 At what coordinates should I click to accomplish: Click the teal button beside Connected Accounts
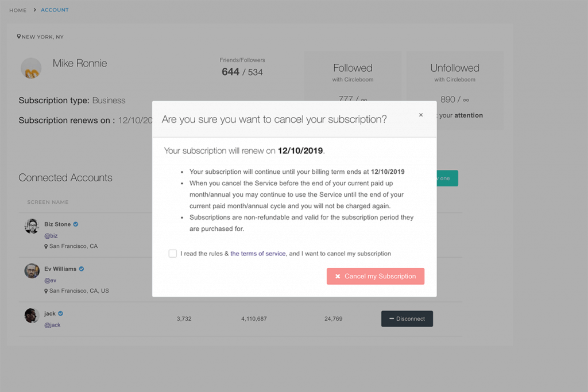pos(447,178)
